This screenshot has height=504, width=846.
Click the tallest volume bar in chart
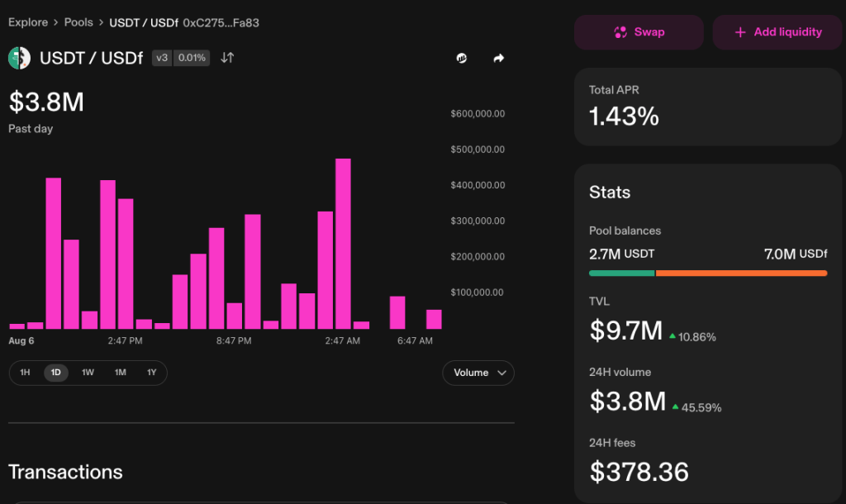click(x=343, y=243)
